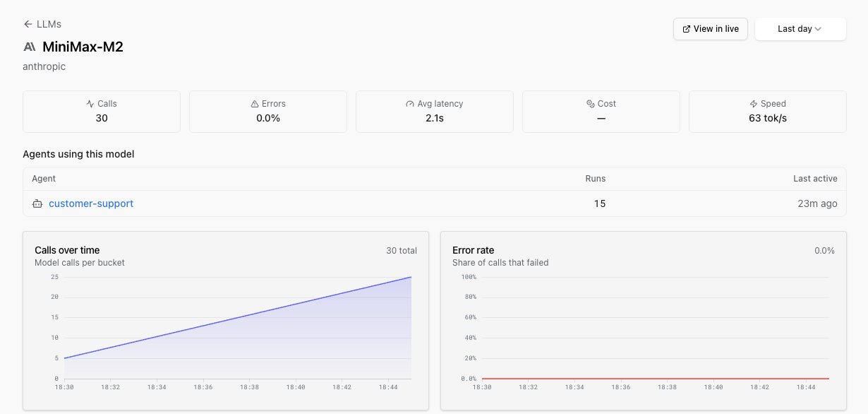Click the anthropic provider label
The image size is (868, 414).
click(44, 66)
